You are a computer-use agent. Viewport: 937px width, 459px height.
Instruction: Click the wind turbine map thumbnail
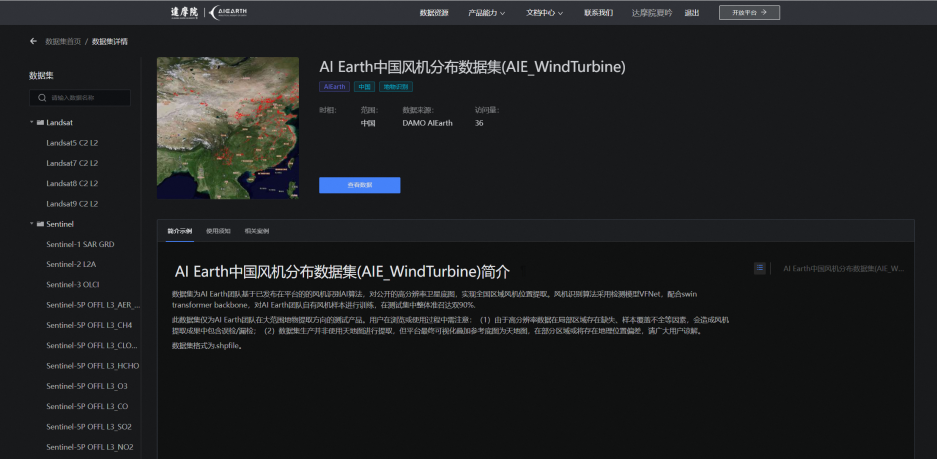click(228, 128)
